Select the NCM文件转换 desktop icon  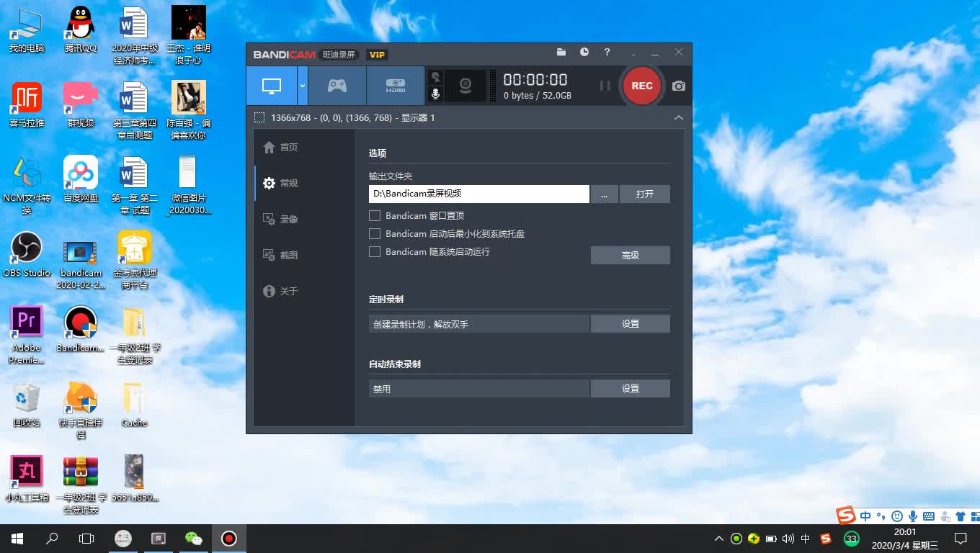pyautogui.click(x=27, y=185)
